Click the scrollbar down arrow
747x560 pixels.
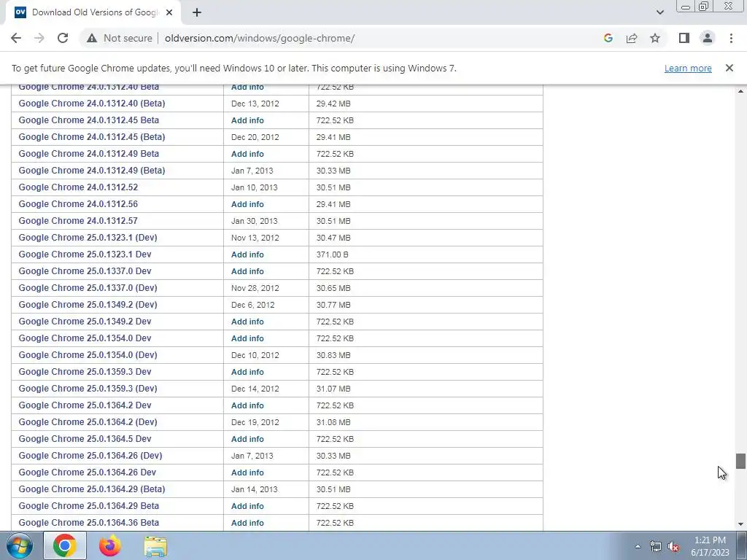740,525
